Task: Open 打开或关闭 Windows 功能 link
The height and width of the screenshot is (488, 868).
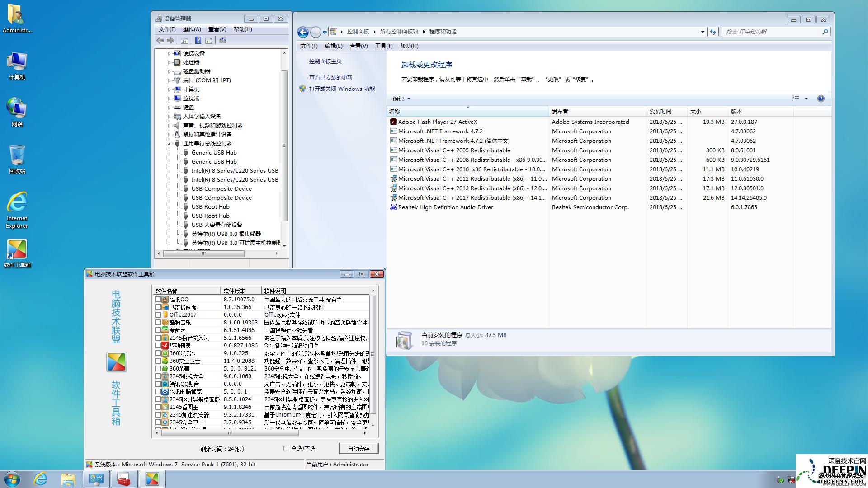Action: (342, 89)
